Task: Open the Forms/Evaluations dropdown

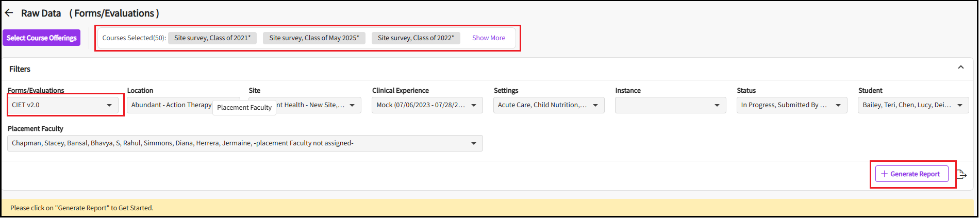Action: pos(62,105)
